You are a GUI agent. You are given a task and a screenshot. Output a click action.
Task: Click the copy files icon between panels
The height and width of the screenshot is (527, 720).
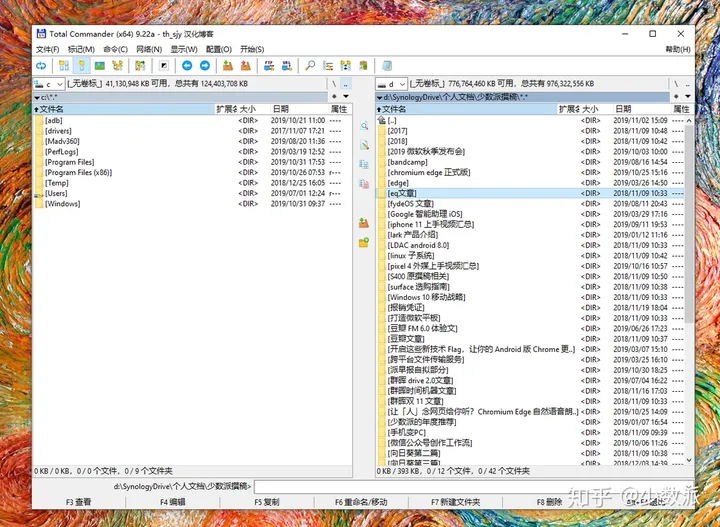[x=364, y=164]
